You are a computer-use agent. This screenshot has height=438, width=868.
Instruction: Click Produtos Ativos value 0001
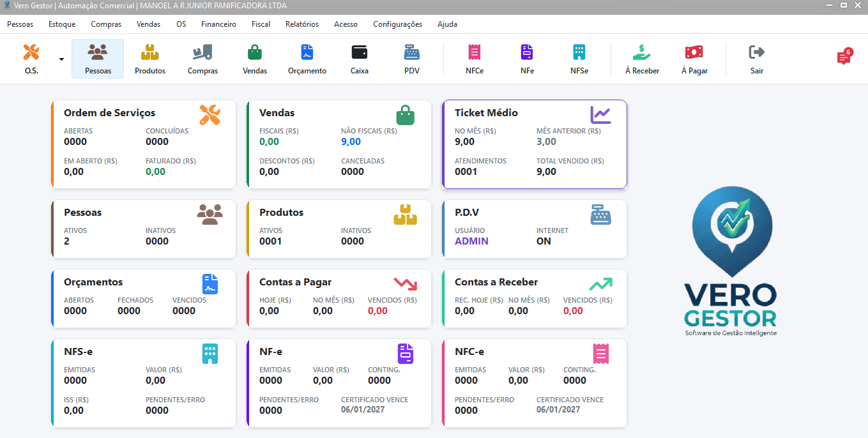coord(271,241)
